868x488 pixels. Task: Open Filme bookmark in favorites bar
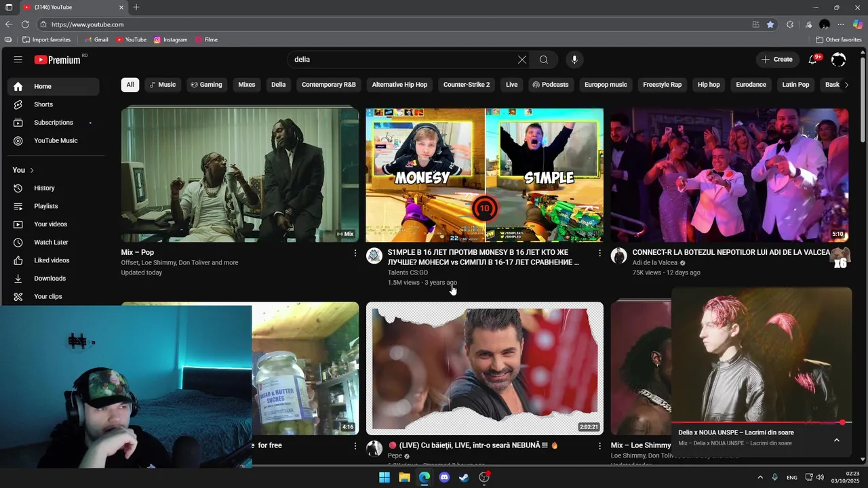206,40
